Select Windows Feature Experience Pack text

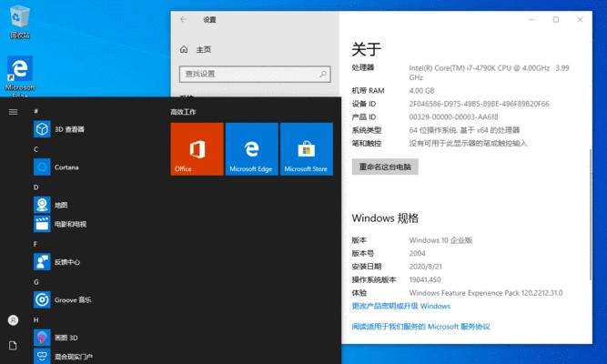pyautogui.click(x=486, y=293)
